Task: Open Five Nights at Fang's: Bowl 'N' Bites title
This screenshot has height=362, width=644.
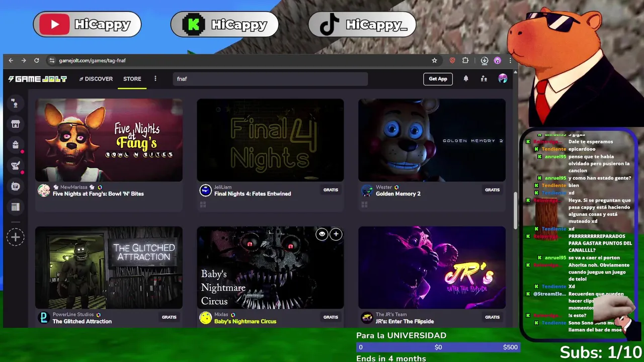Action: (x=98, y=194)
